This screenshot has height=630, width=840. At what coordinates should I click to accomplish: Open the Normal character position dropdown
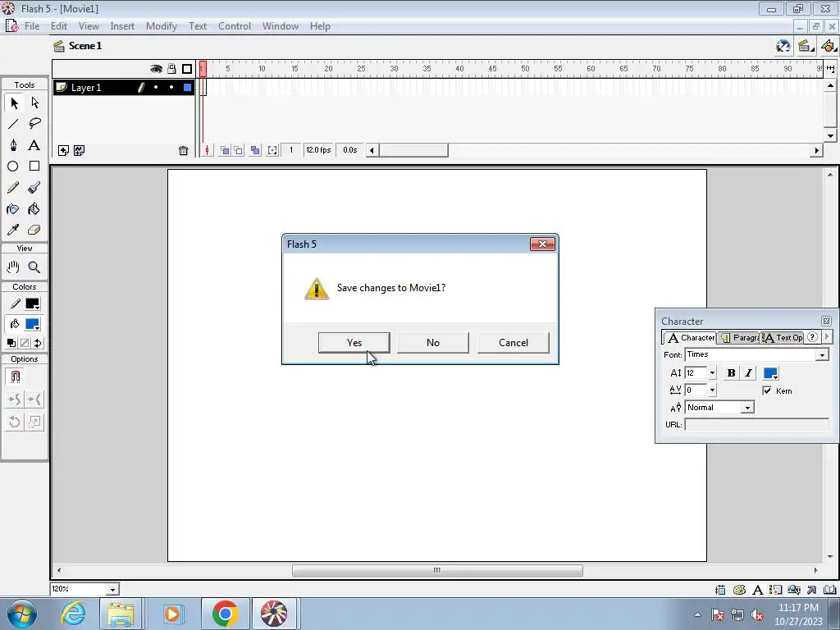coord(748,408)
